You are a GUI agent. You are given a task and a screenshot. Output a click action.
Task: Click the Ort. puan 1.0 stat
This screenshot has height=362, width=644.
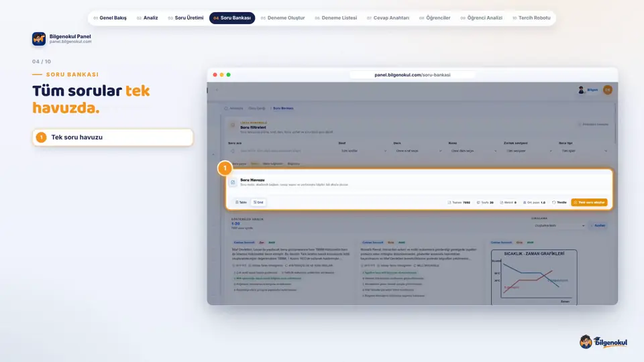click(534, 202)
